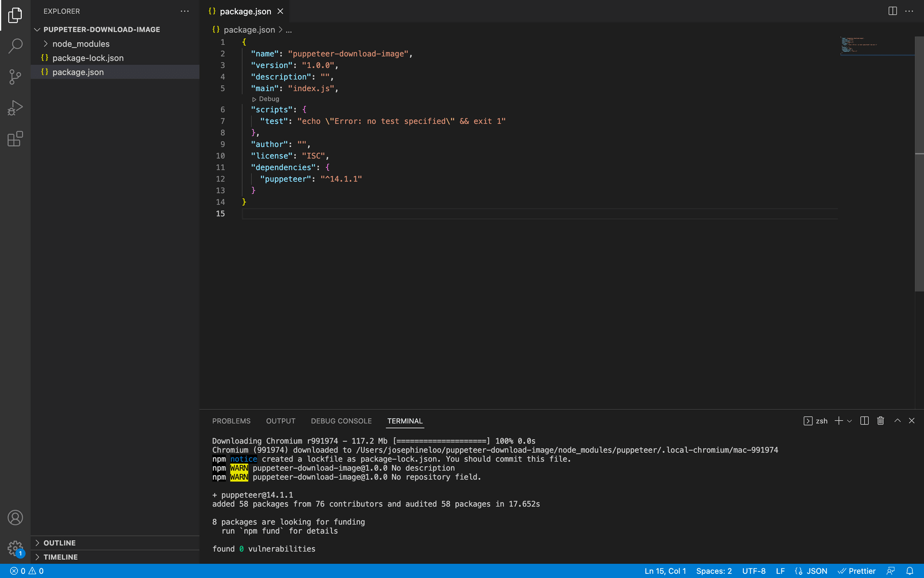Select the package.json editor tab

(245, 11)
